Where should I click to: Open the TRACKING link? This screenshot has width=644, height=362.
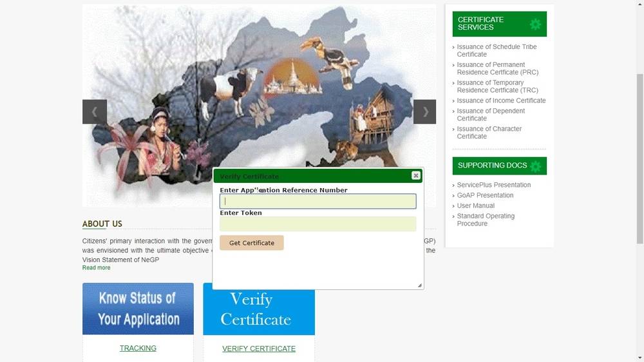click(x=138, y=348)
